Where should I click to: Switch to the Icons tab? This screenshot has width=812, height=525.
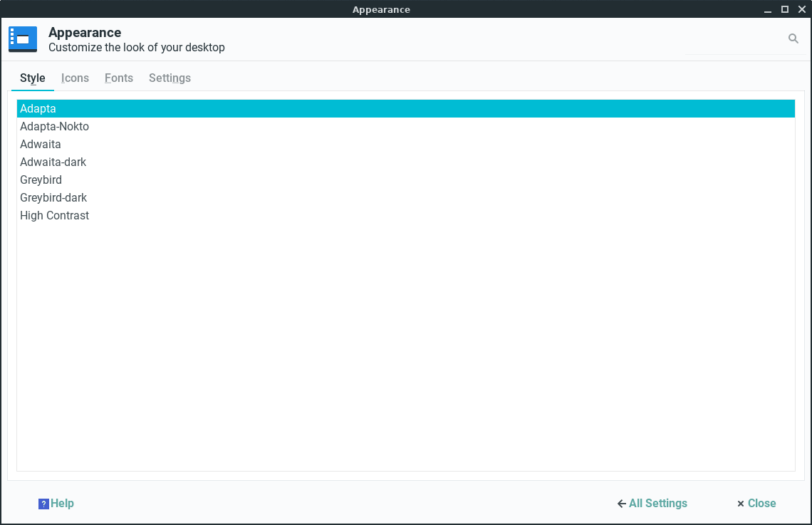(x=75, y=78)
